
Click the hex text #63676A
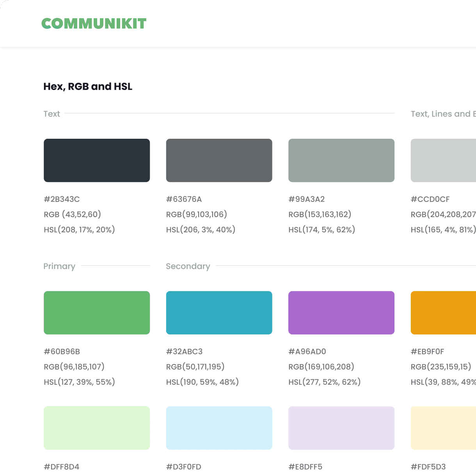pyautogui.click(x=184, y=199)
